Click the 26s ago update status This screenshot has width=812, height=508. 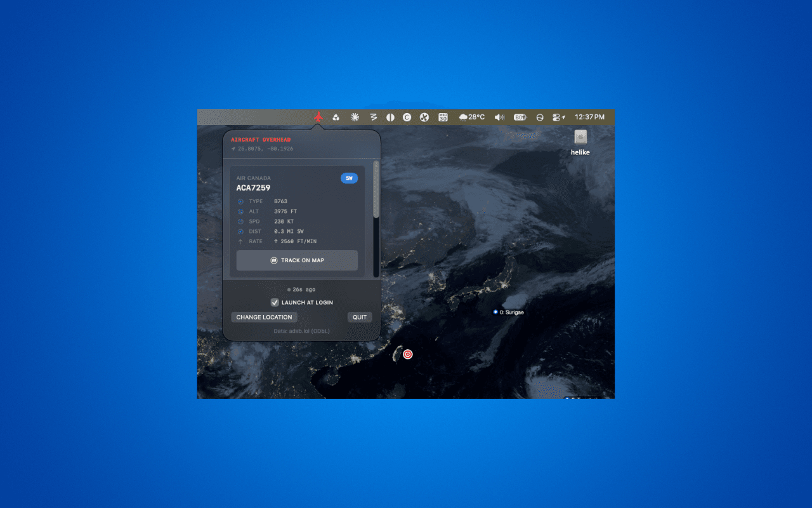pyautogui.click(x=301, y=290)
